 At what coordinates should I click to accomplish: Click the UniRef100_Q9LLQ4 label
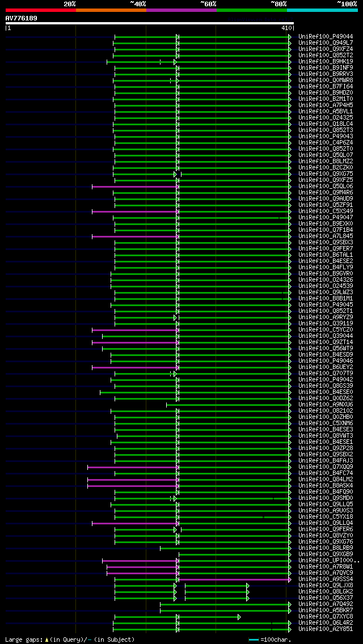point(326,523)
